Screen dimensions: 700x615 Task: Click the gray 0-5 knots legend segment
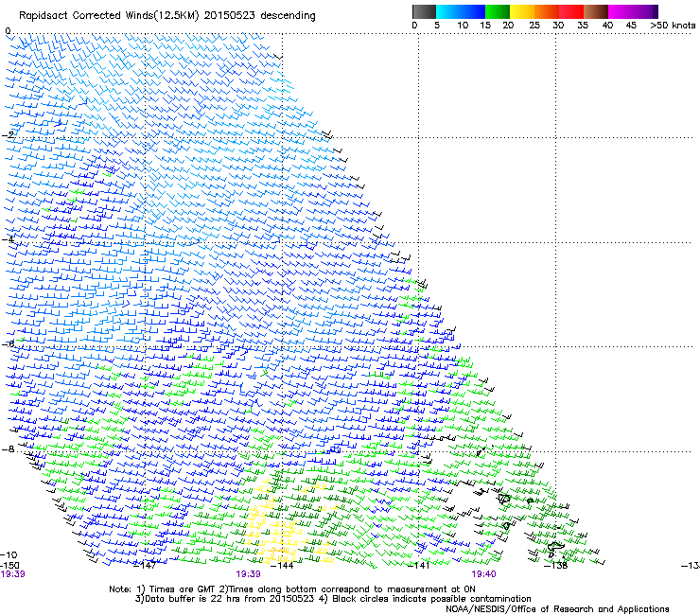tap(424, 11)
